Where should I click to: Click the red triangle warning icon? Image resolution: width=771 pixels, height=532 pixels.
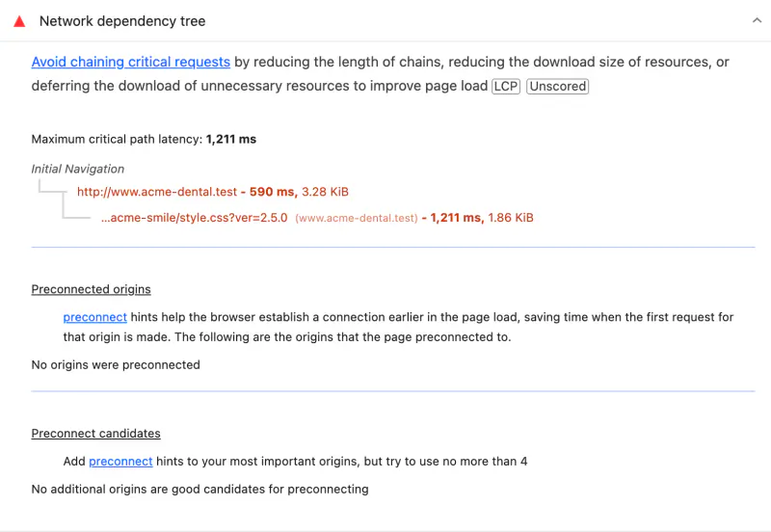(19, 21)
